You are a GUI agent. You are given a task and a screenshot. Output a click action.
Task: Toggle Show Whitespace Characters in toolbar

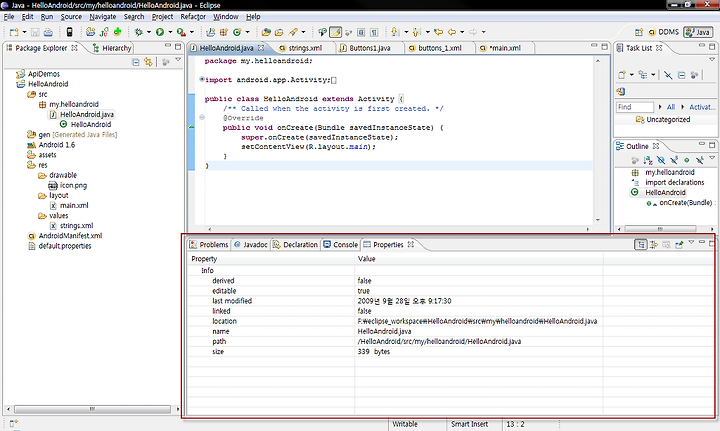374,32
